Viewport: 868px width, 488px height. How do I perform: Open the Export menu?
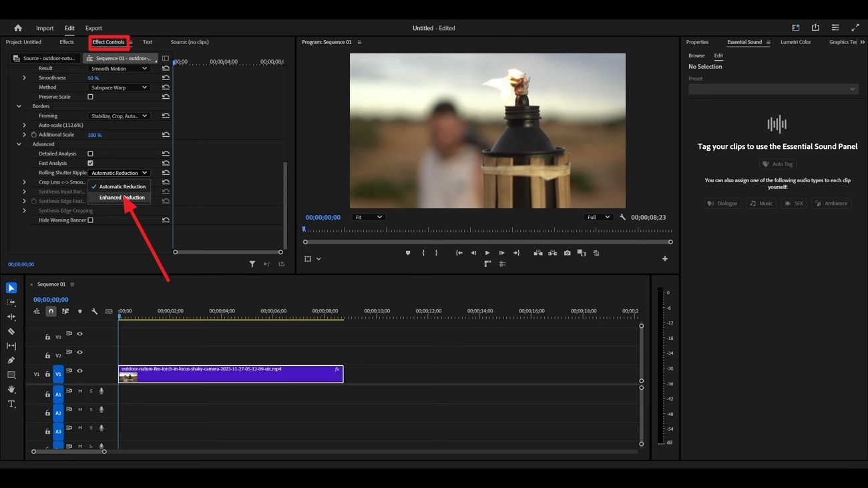click(x=93, y=27)
